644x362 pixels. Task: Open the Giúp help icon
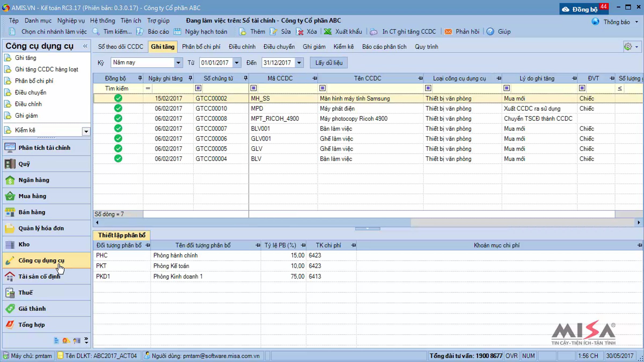click(490, 32)
